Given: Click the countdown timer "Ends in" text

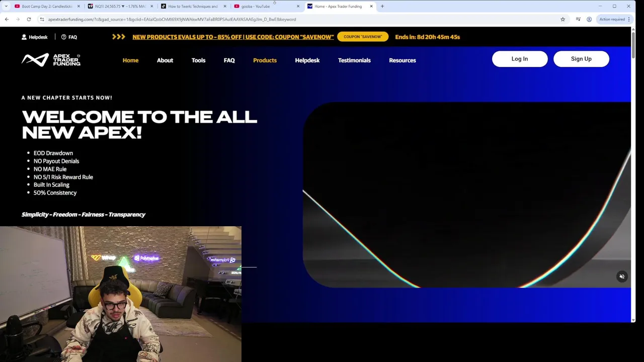Looking at the screenshot, I should tap(428, 37).
